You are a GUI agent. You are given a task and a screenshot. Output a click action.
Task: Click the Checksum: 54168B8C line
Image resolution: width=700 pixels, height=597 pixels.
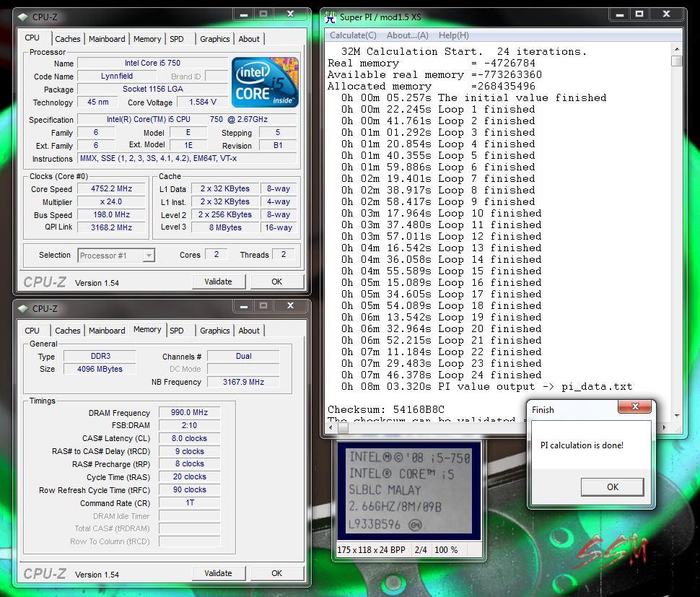click(x=386, y=409)
